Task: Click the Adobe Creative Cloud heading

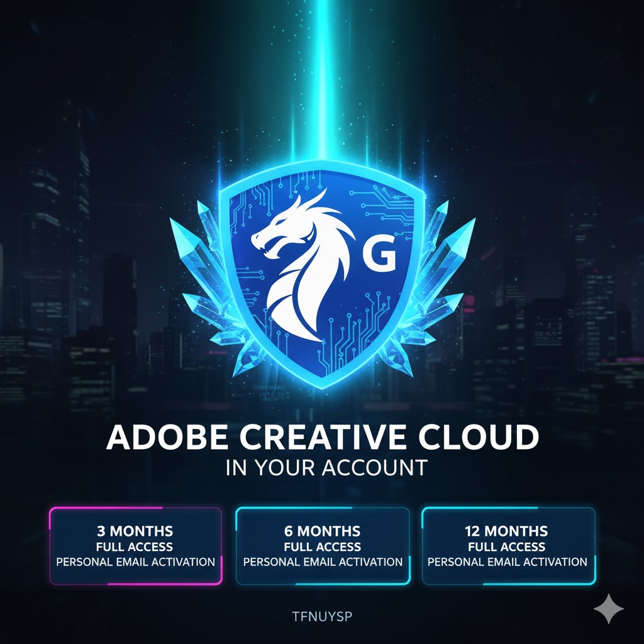Action: coord(323,436)
